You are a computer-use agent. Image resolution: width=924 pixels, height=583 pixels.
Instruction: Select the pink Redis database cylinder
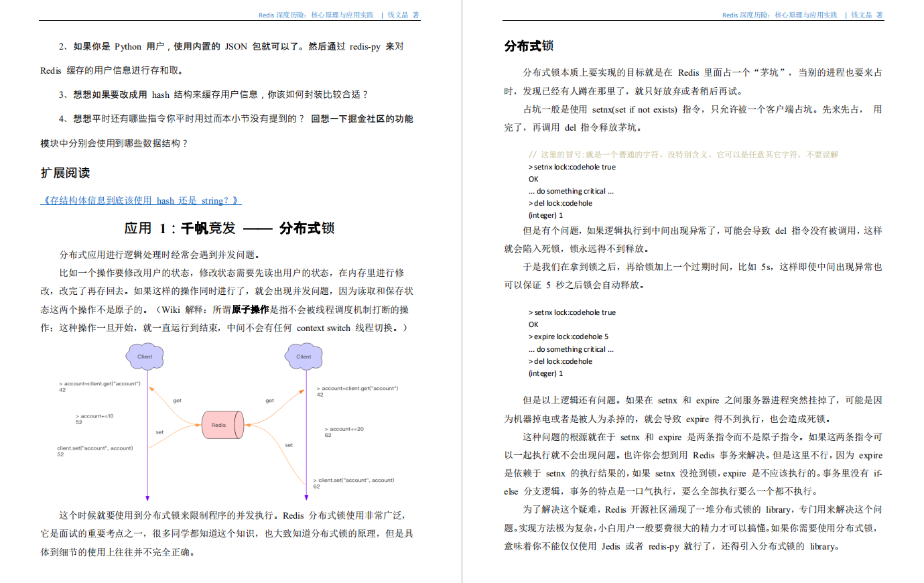pyautogui.click(x=221, y=425)
